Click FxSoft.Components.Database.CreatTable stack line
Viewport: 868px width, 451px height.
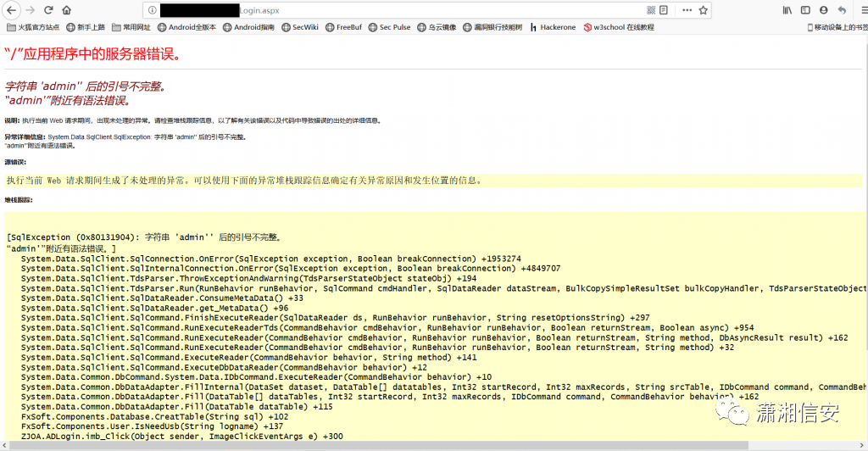tap(154, 417)
